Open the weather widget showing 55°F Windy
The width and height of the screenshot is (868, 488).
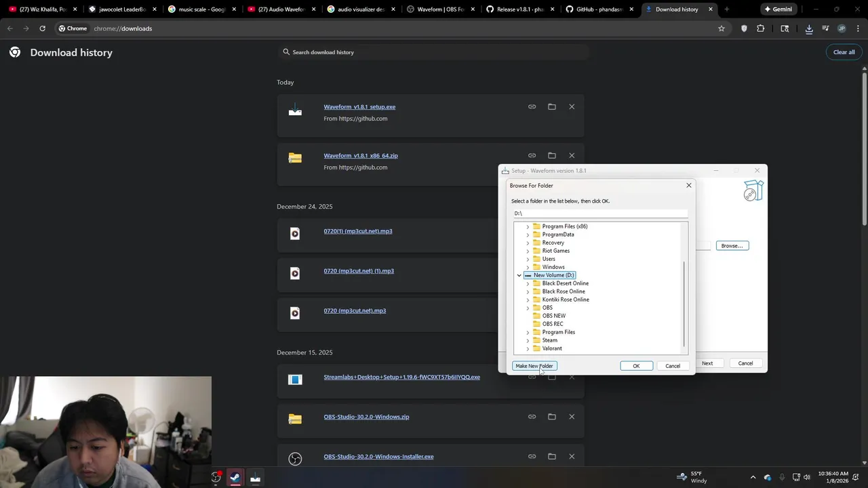point(692,477)
